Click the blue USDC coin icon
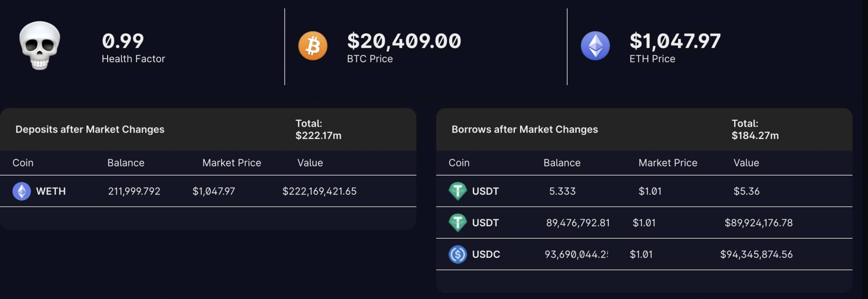The width and height of the screenshot is (868, 299). [x=457, y=255]
